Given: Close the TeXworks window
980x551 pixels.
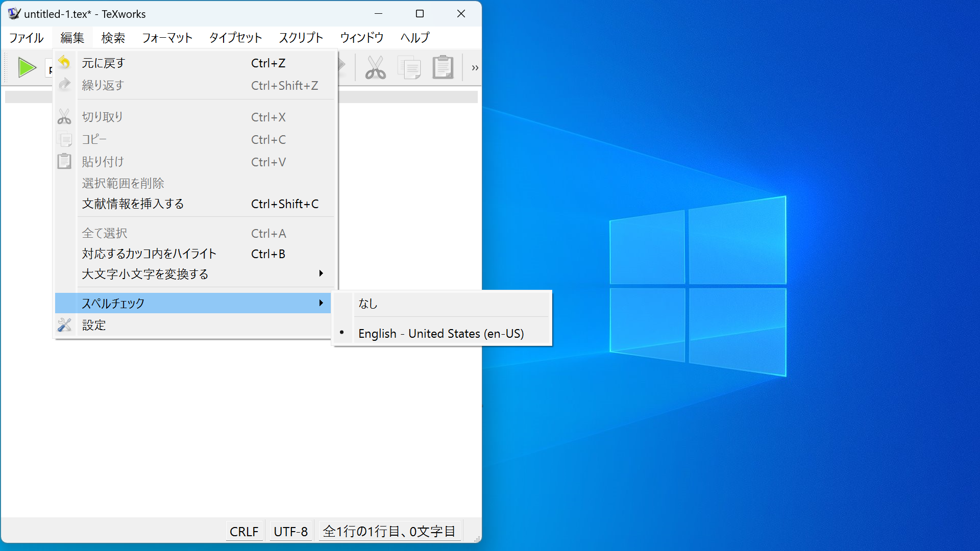Looking at the screenshot, I should (461, 14).
